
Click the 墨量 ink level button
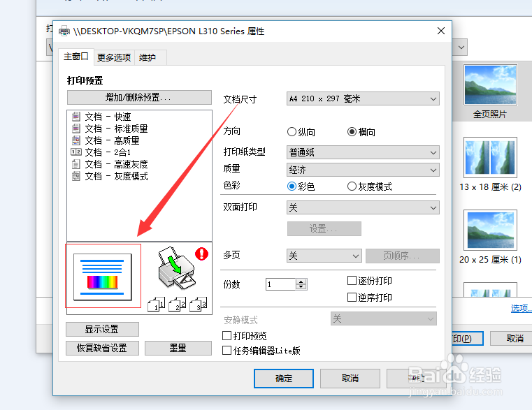pyautogui.click(x=178, y=348)
